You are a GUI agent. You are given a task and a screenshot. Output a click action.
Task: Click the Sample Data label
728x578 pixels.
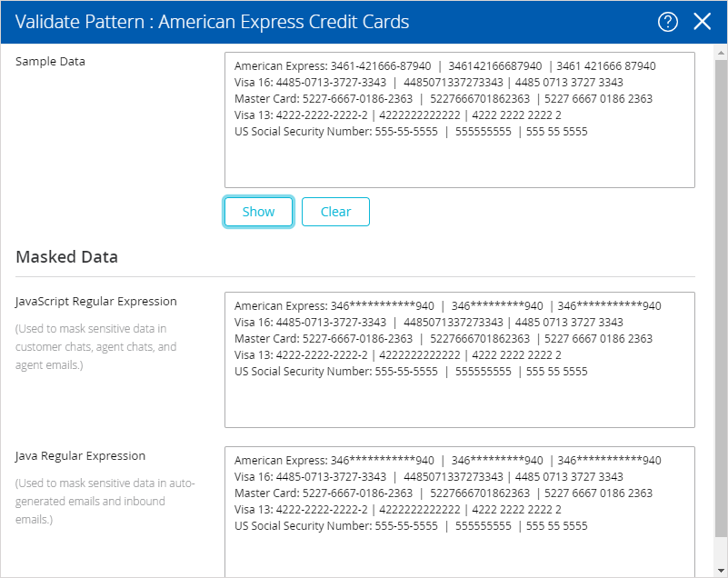coord(50,61)
